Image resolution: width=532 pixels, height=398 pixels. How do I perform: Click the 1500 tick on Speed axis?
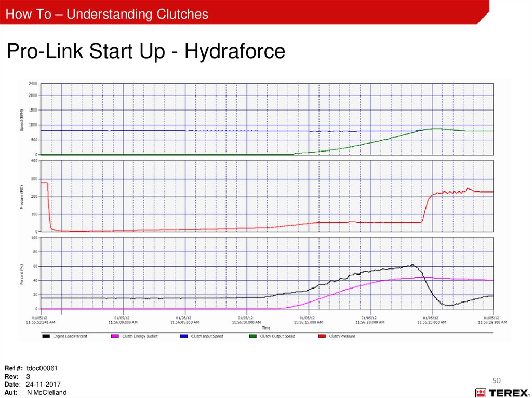(x=33, y=110)
